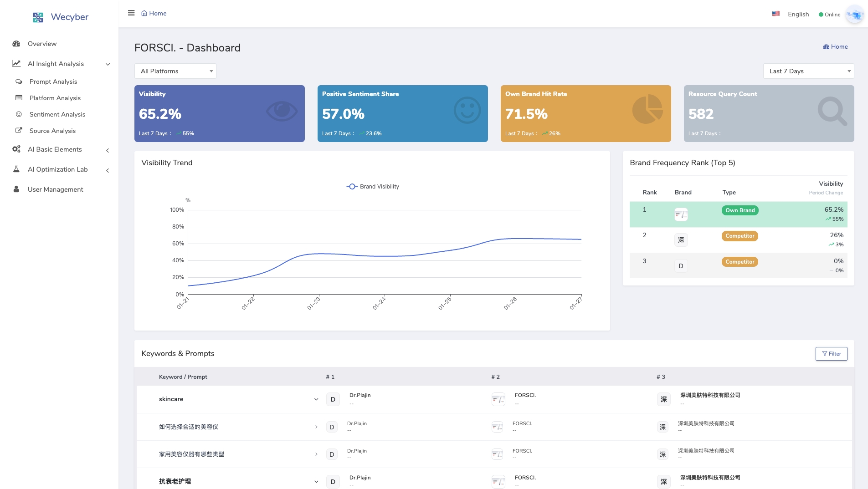
Task: Click the smiley icon on Sentiment card
Action: (467, 111)
